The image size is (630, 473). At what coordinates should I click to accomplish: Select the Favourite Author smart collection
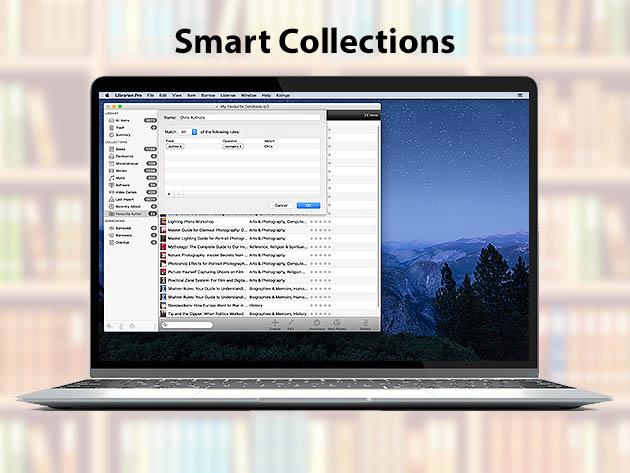[131, 214]
